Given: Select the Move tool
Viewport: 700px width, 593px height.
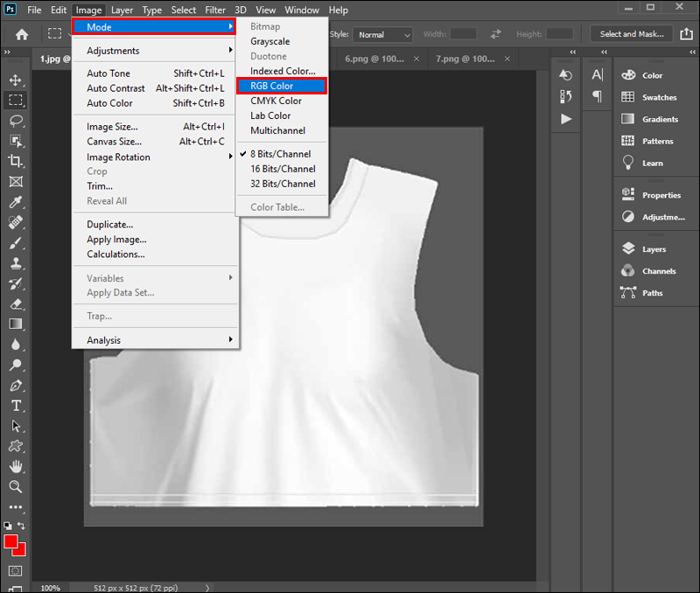Looking at the screenshot, I should [x=16, y=80].
